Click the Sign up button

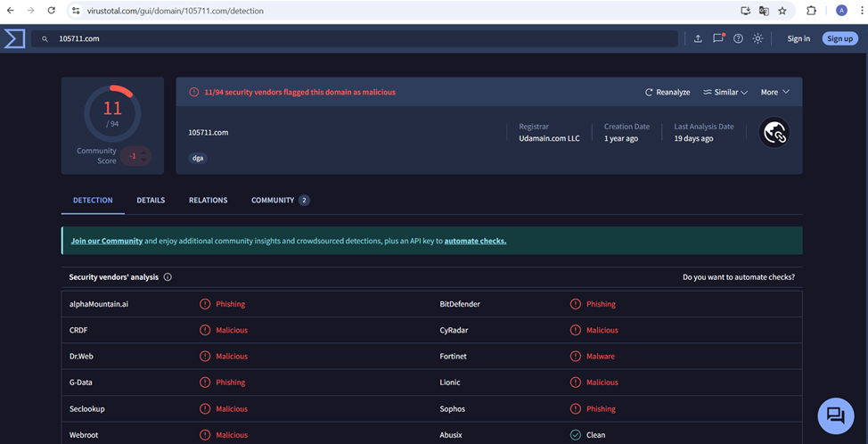[x=840, y=38]
